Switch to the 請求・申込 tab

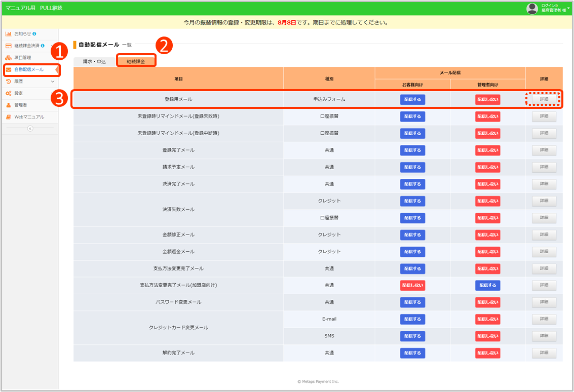pos(94,61)
